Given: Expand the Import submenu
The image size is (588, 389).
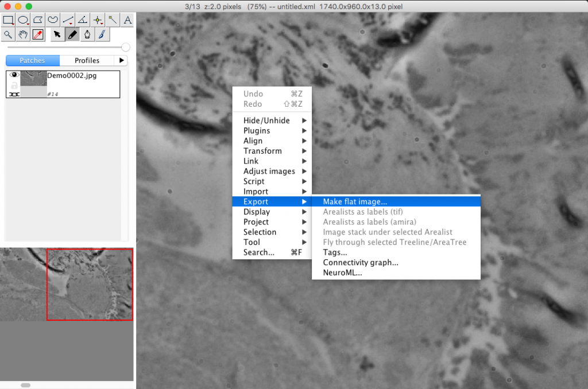Looking at the screenshot, I should click(x=272, y=191).
